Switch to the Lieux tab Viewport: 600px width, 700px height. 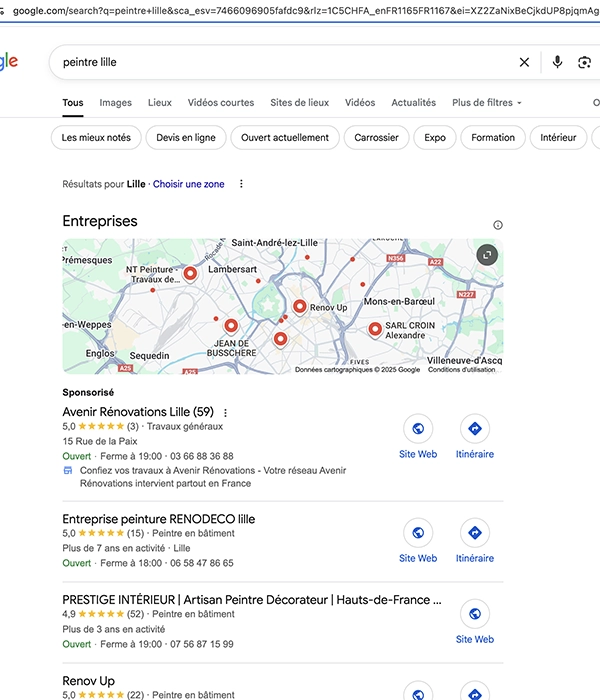click(160, 103)
